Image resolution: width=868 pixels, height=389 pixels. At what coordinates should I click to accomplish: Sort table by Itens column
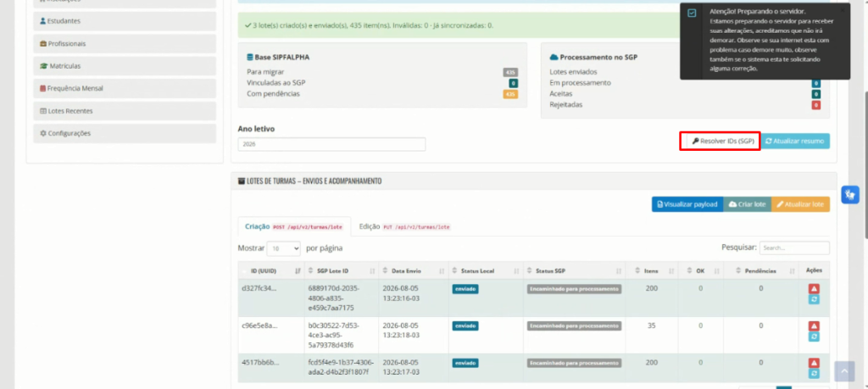click(x=652, y=271)
